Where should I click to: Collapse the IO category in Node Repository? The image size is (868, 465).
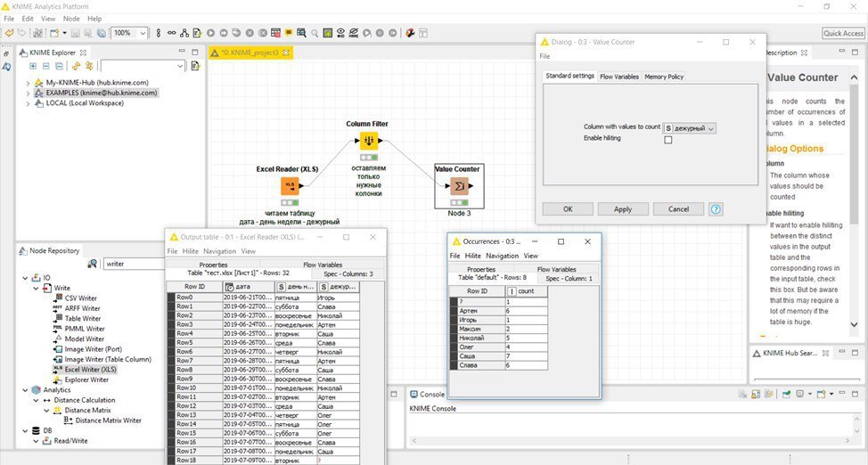25,278
